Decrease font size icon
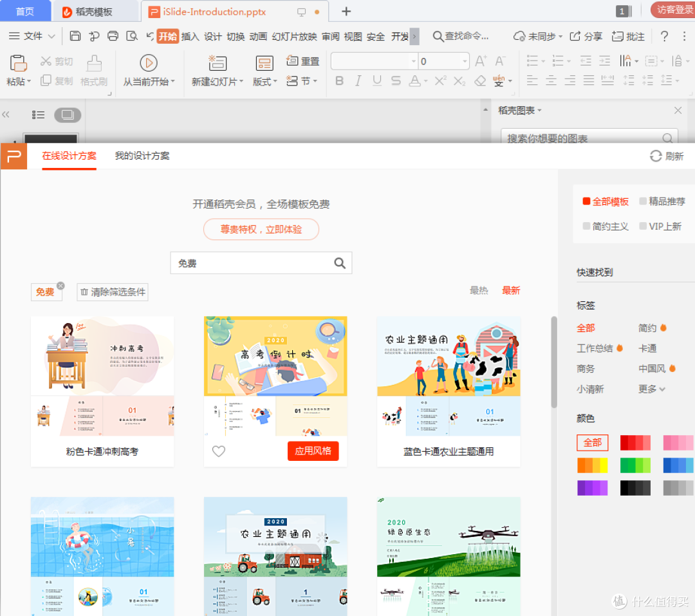The image size is (695, 616). coord(500,61)
